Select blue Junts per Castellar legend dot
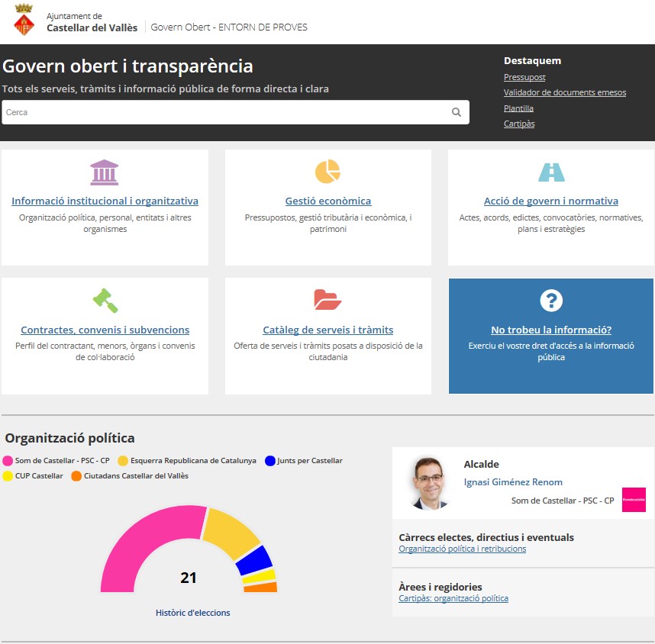Screen dimensions: 655x644 270,461
